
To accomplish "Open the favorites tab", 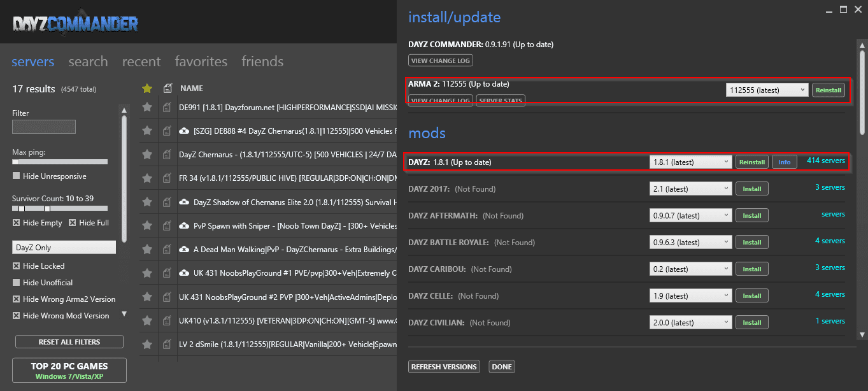I will 201,62.
